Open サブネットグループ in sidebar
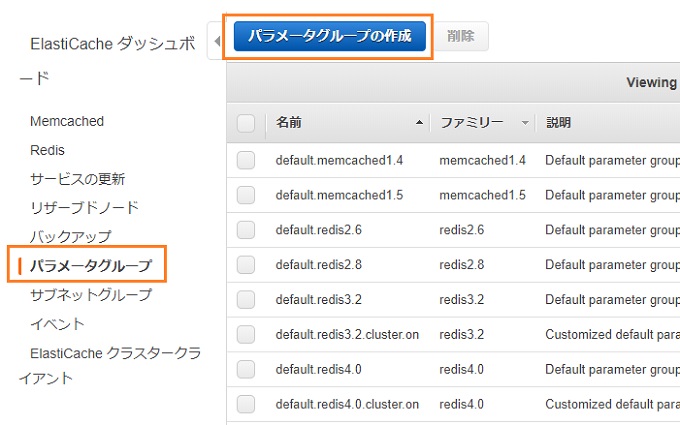Screen dimensions: 680x425 pos(91,295)
